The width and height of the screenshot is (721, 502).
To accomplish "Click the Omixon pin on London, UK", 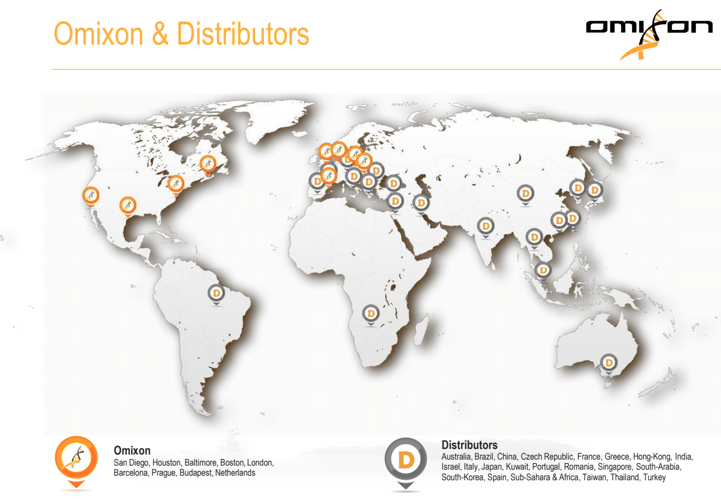I will coord(326,152).
